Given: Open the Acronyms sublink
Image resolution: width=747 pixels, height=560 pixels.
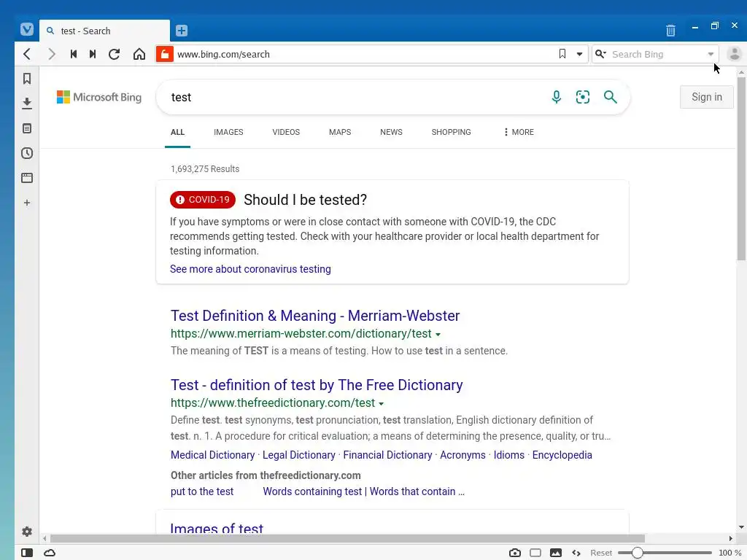Looking at the screenshot, I should [462, 455].
